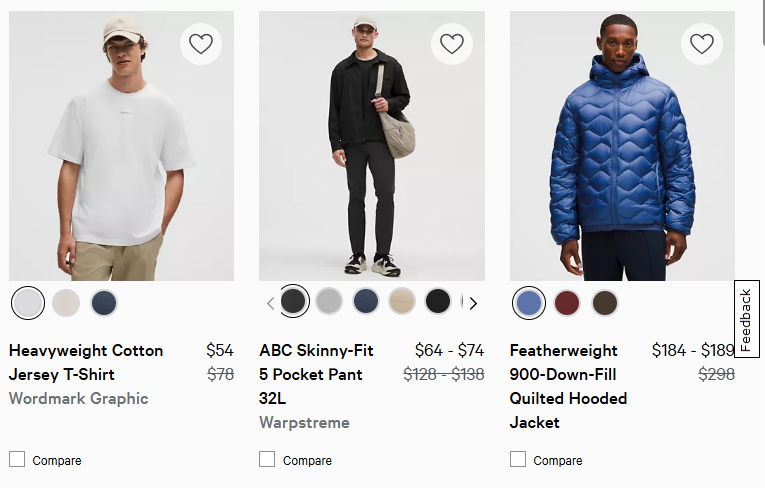
Task: Show next pant colors with right chevron
Action: coord(474,303)
